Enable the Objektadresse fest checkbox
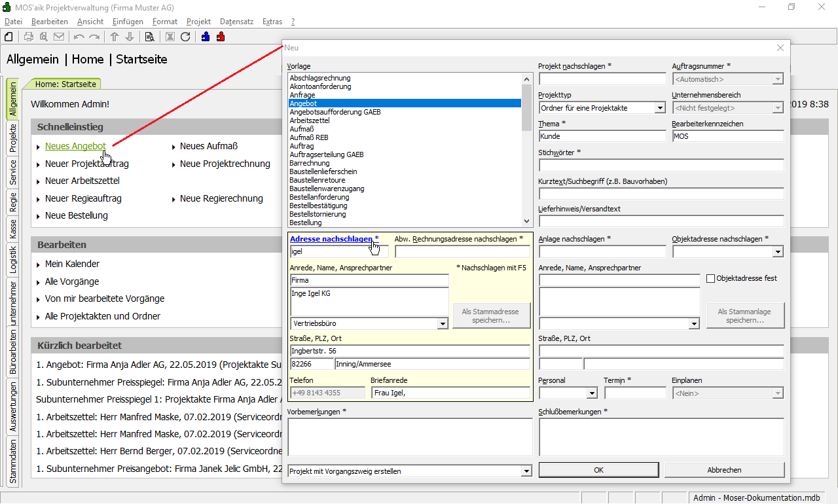The image size is (838, 504). (x=710, y=278)
